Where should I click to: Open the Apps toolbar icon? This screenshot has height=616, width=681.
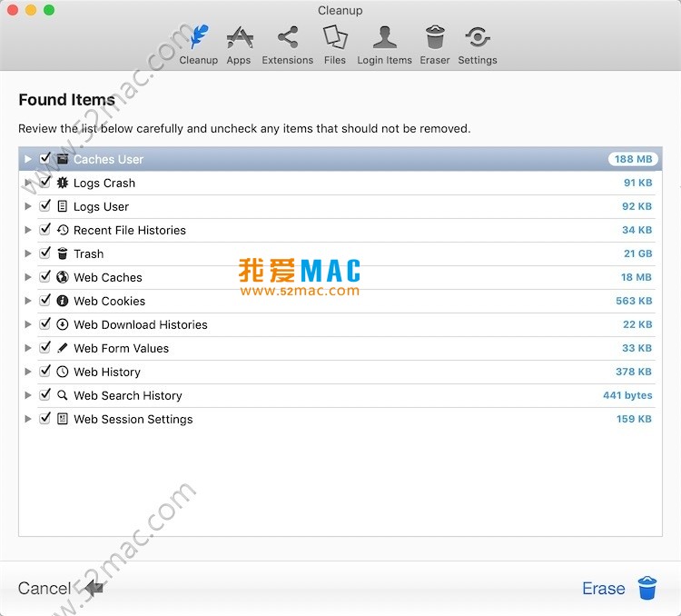coord(240,38)
